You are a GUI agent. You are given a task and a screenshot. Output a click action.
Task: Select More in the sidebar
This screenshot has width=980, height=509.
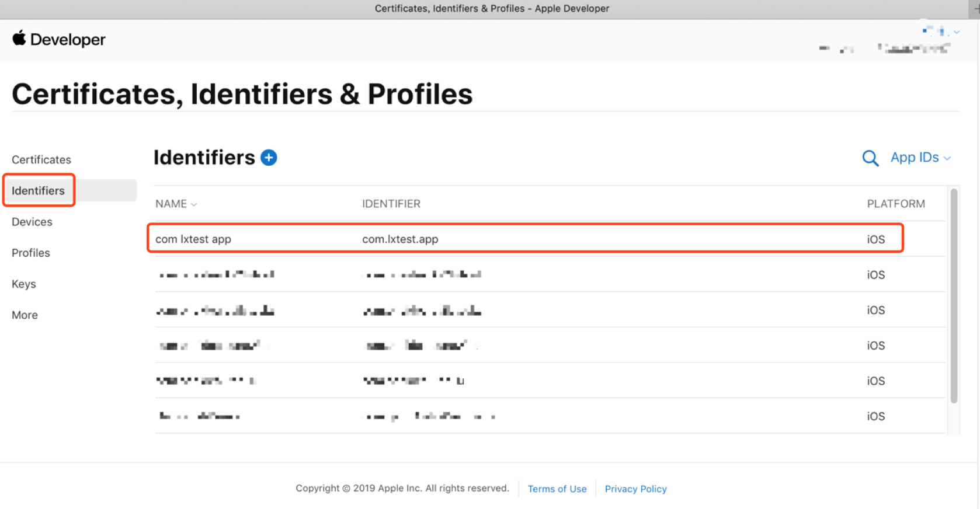(25, 315)
